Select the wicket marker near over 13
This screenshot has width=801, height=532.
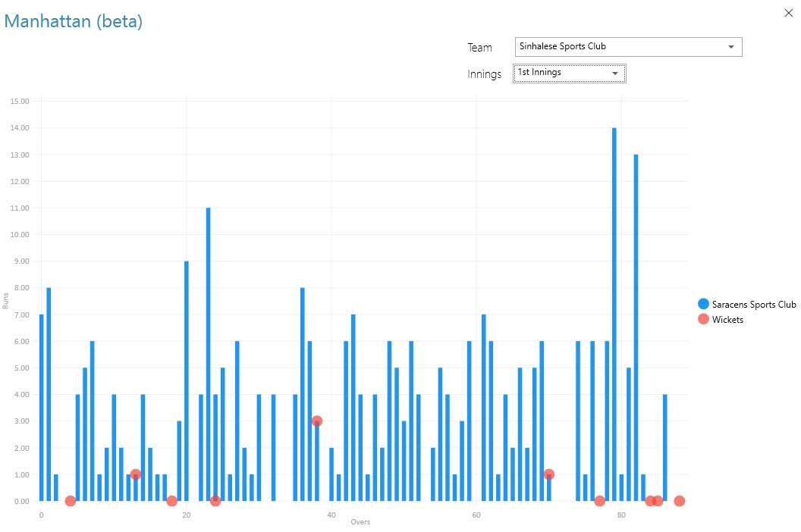point(136,474)
